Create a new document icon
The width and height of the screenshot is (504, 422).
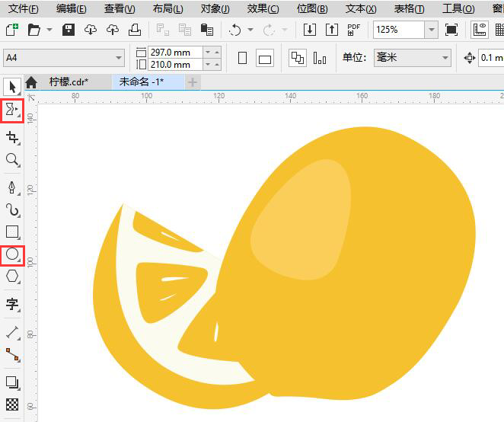[x=12, y=30]
